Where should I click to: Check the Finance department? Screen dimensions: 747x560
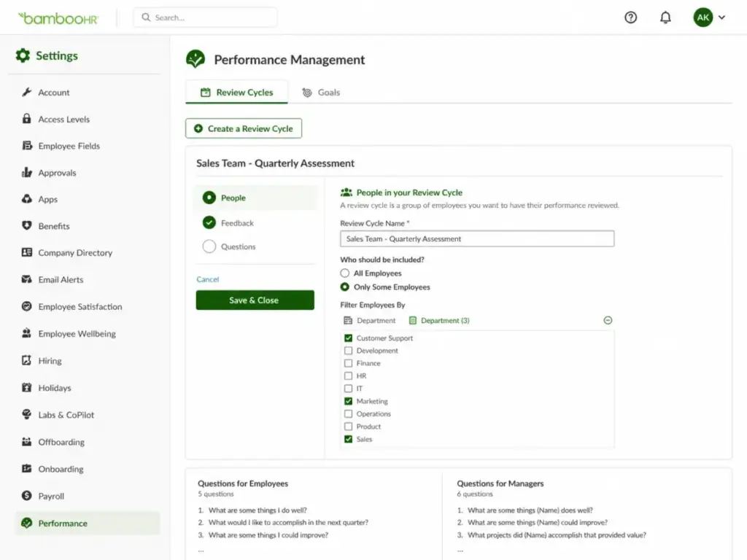pos(348,363)
